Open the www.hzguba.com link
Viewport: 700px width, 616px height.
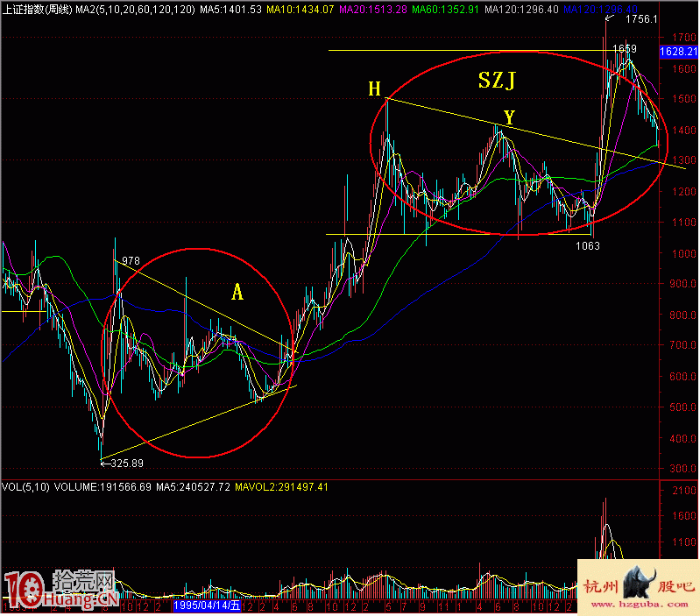[640, 605]
